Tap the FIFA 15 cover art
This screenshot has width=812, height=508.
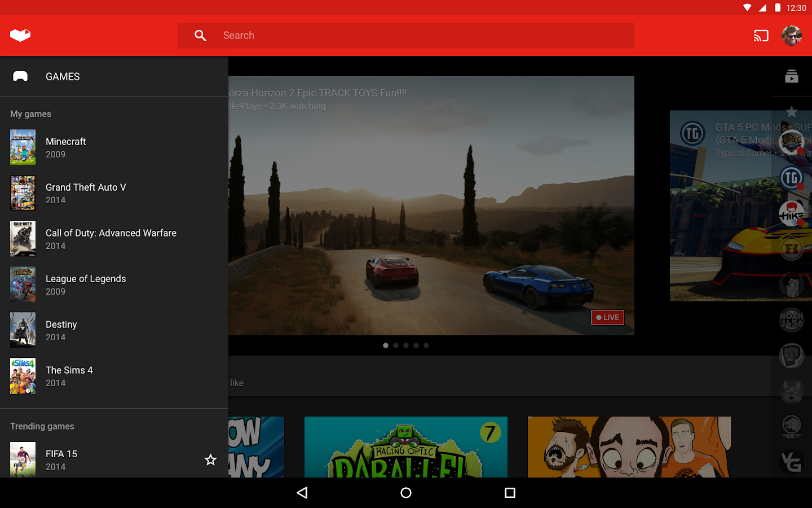[x=23, y=459]
